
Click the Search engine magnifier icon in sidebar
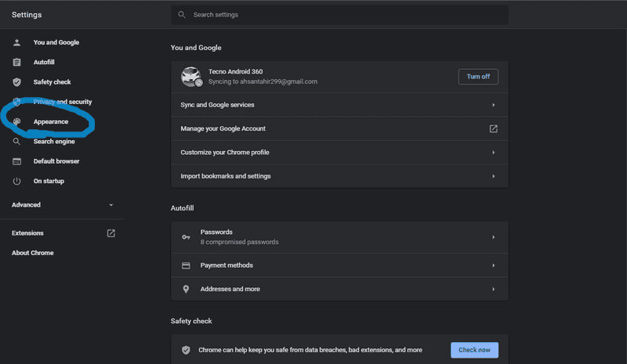click(16, 142)
